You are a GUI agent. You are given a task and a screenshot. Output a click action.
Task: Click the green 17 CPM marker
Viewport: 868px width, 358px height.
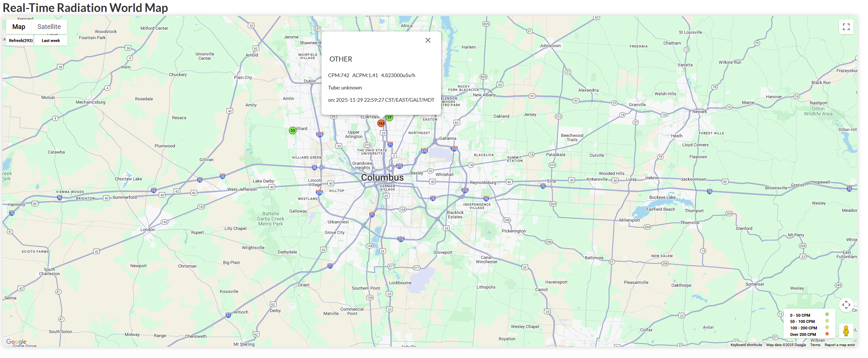pyautogui.click(x=390, y=118)
